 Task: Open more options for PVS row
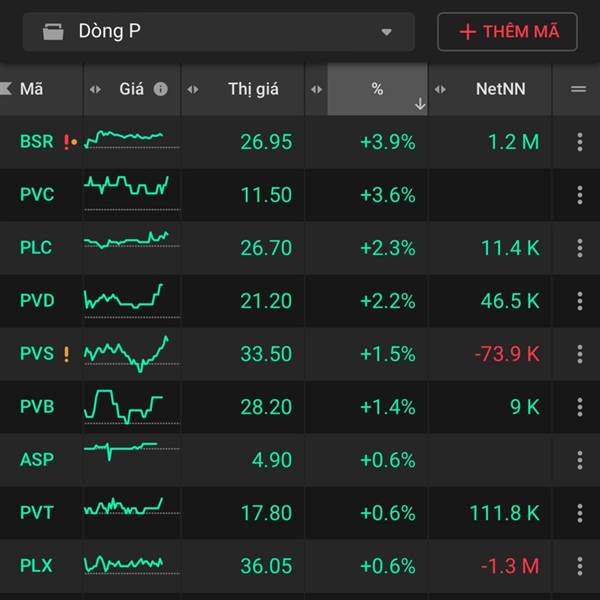580,354
